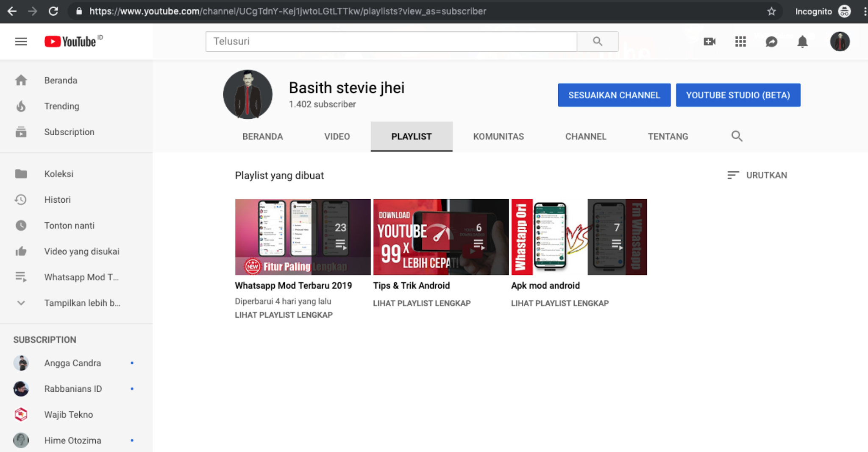Click the channel profile picture

pyautogui.click(x=248, y=94)
